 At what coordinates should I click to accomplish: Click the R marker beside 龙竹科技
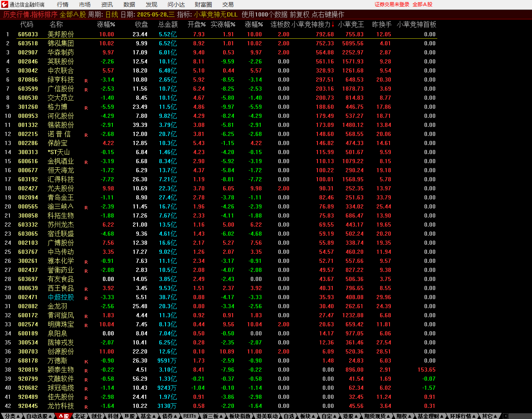[x=86, y=407]
